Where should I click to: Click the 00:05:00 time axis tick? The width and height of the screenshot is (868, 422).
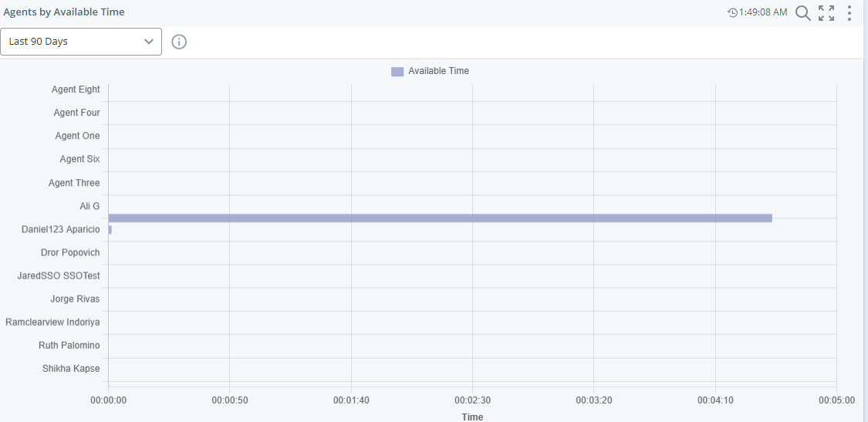click(x=836, y=400)
